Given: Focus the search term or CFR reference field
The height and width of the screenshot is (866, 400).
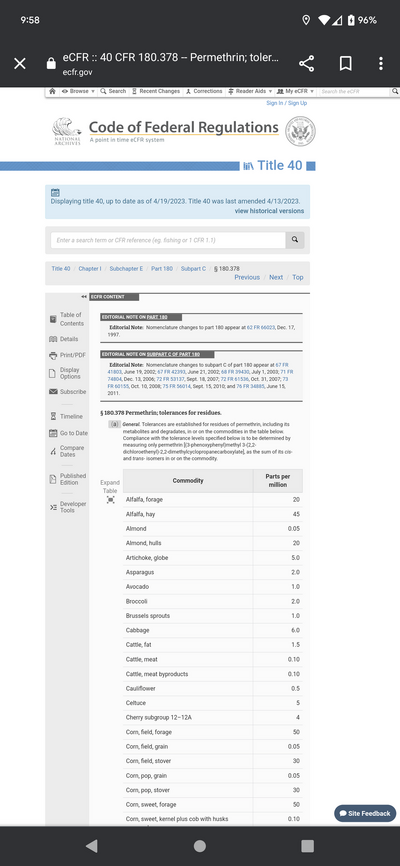Looking at the screenshot, I should pos(168,240).
